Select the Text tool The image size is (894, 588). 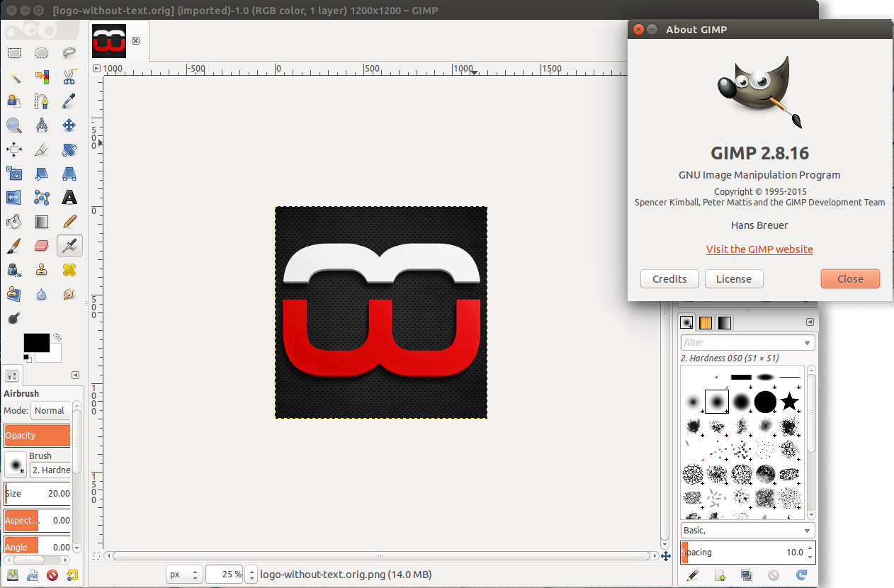pyautogui.click(x=69, y=198)
